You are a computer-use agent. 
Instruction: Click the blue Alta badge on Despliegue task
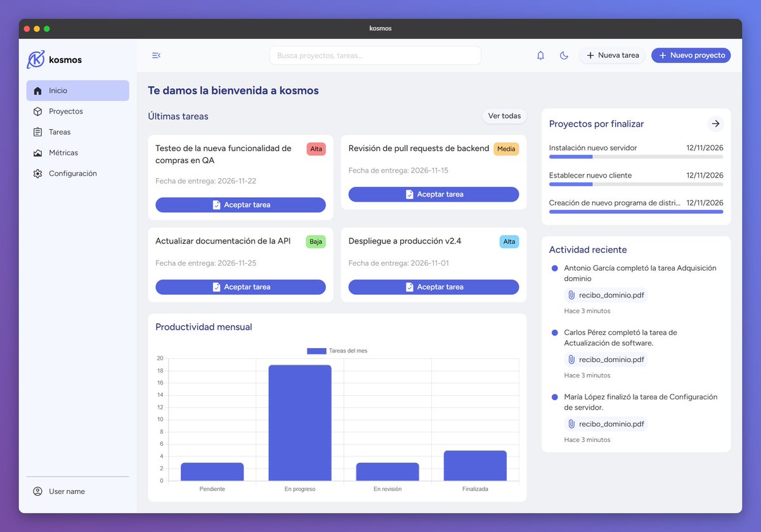(509, 242)
